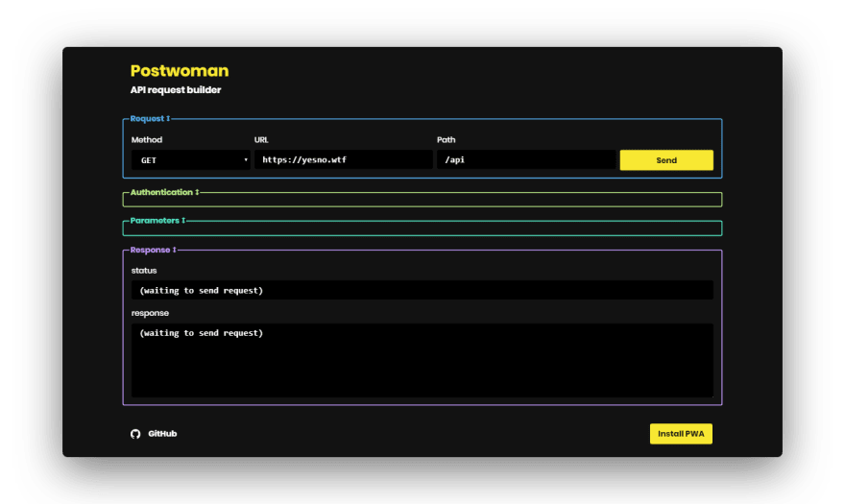Open the GitHub link text

coord(162,433)
